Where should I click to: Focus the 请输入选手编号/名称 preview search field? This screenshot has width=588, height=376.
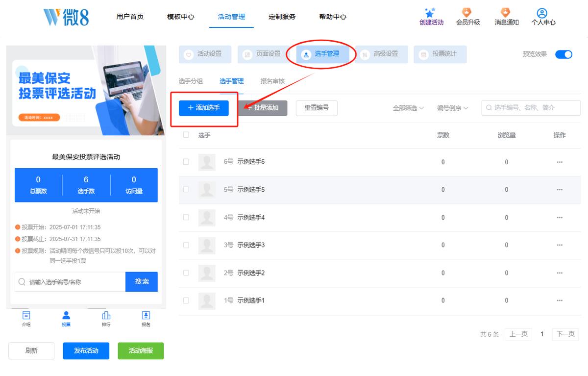(70, 282)
